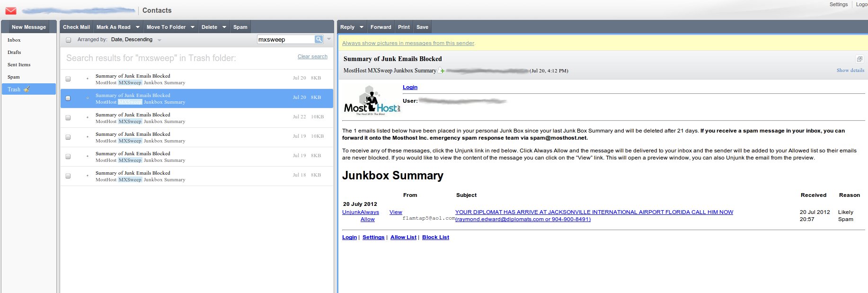Click flag dot on the Jul 18 message
868x293 pixels.
[88, 176]
